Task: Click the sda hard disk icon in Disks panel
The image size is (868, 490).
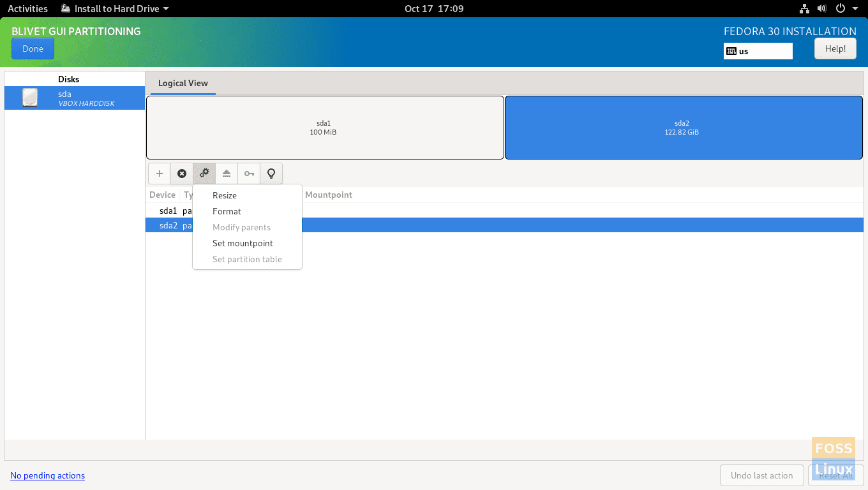Action: coord(29,97)
